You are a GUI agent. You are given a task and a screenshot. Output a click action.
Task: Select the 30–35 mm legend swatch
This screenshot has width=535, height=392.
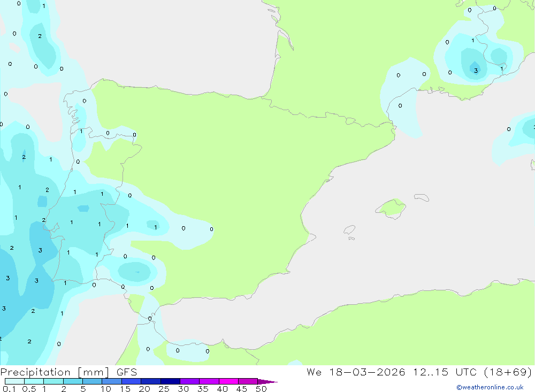coord(190,381)
